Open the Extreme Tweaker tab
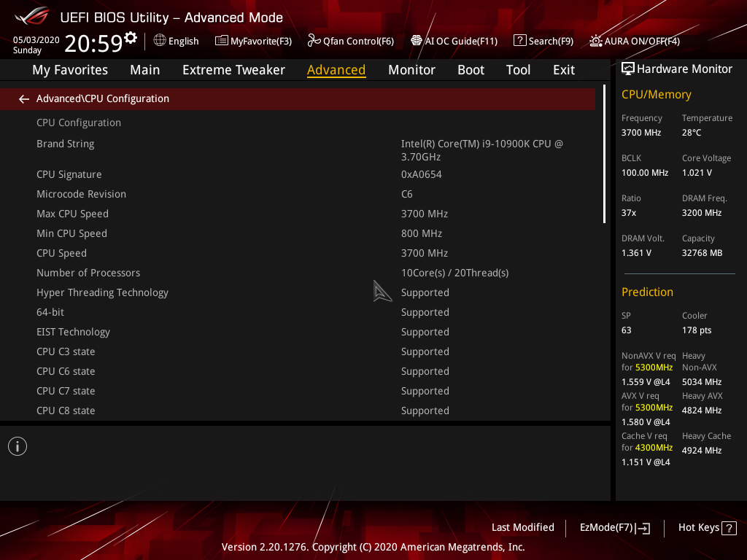747x560 pixels. tap(234, 70)
